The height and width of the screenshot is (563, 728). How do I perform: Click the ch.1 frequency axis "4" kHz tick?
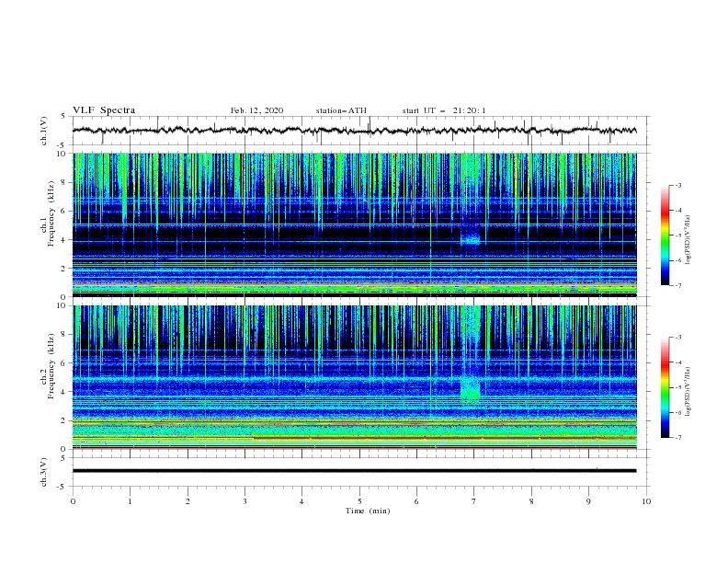tap(64, 240)
